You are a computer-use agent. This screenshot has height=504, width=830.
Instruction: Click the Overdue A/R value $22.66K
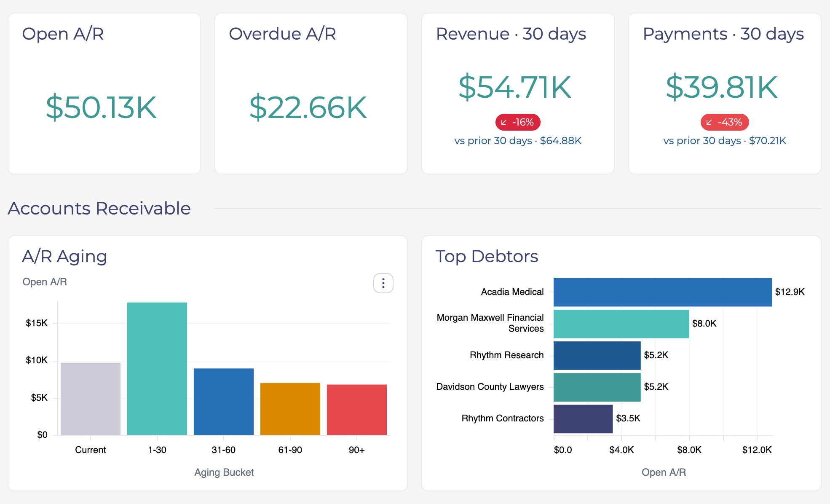(308, 108)
